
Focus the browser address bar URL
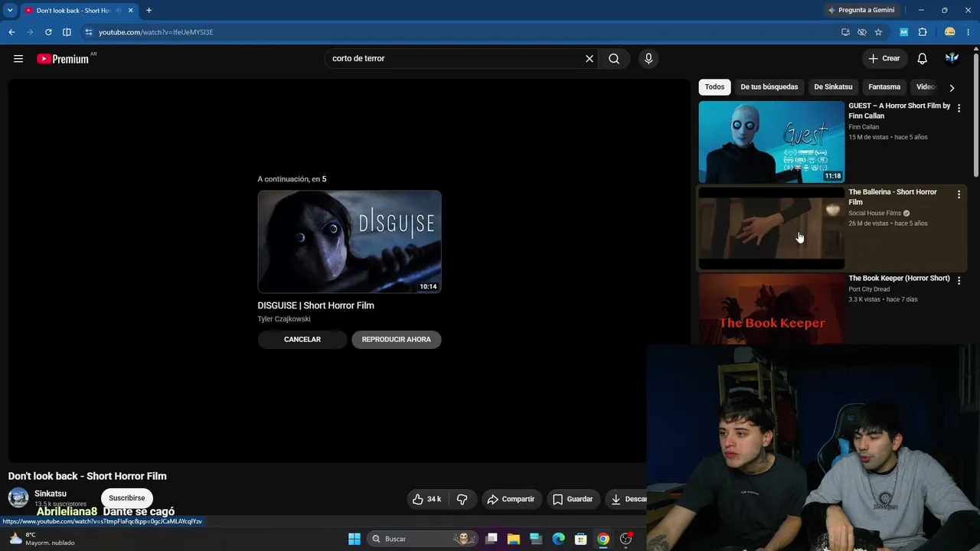[156, 32]
